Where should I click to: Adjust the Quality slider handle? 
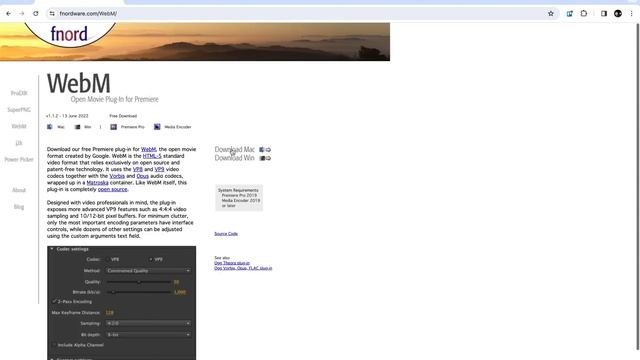139,282
